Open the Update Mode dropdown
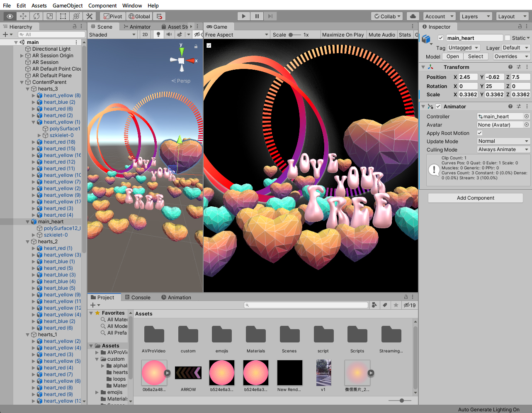 503,141
